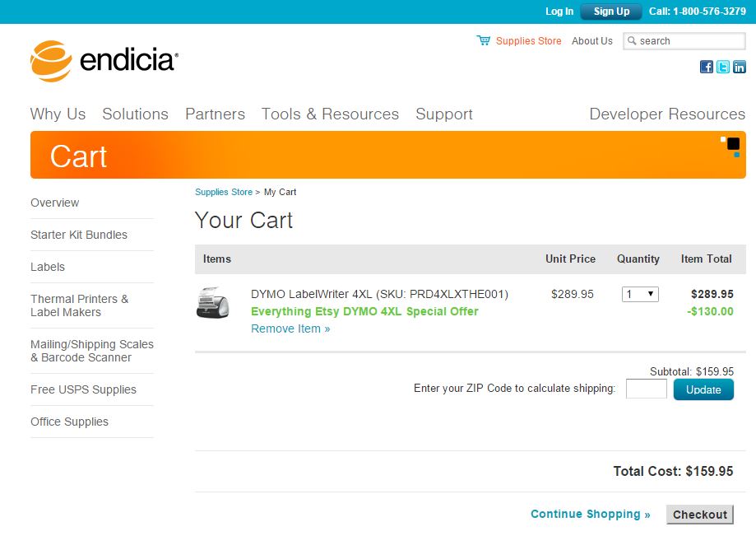Screen dimensions: 756x536
Task: Select Overview in the sidebar
Action: click(54, 203)
